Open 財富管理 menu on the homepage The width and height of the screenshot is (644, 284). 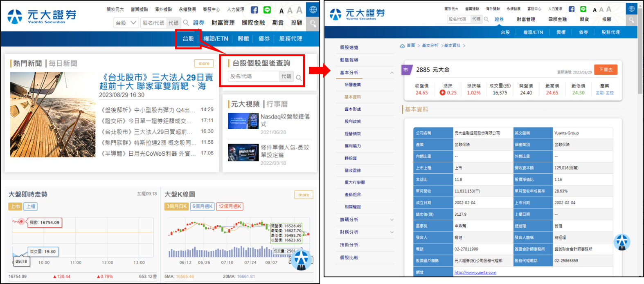[223, 23]
